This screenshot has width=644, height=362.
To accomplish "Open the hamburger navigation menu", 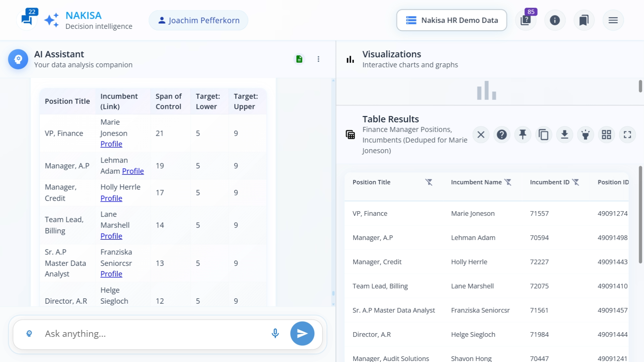I will point(613,20).
